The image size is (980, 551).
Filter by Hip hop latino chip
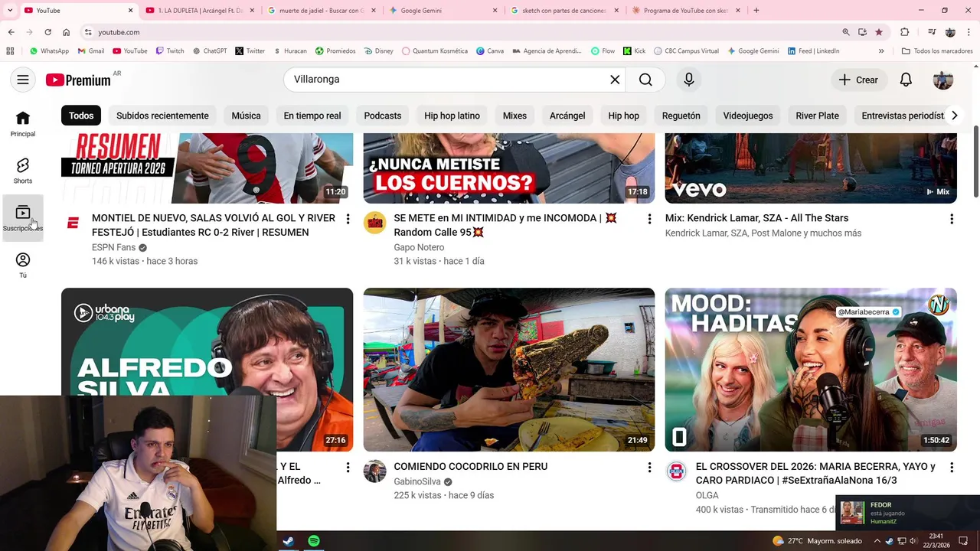[452, 116]
